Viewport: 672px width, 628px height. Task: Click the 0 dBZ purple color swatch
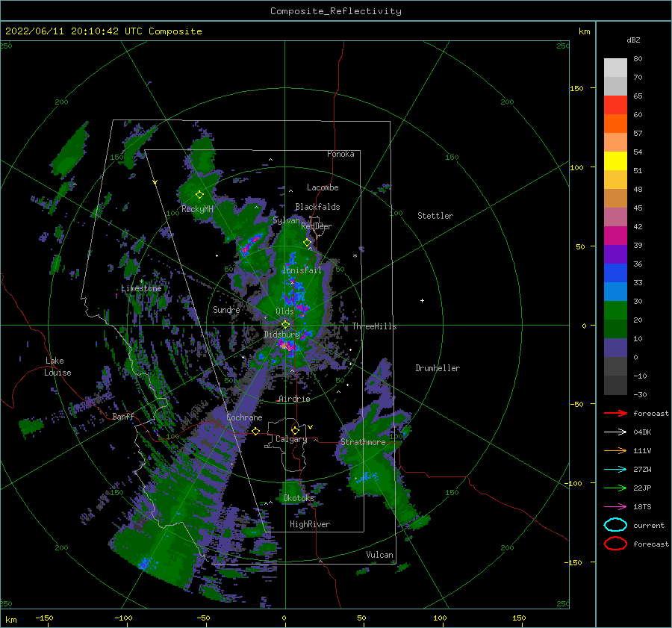615,348
